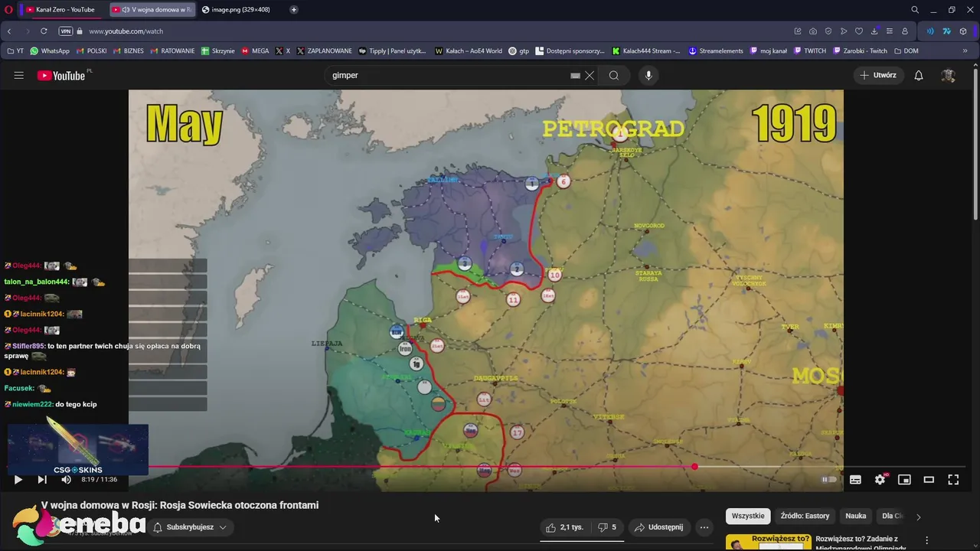
Task: Toggle the VPN badge in the address bar
Action: point(66,31)
